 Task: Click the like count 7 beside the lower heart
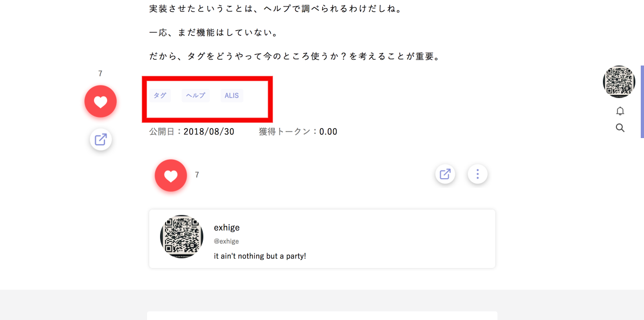(197, 175)
